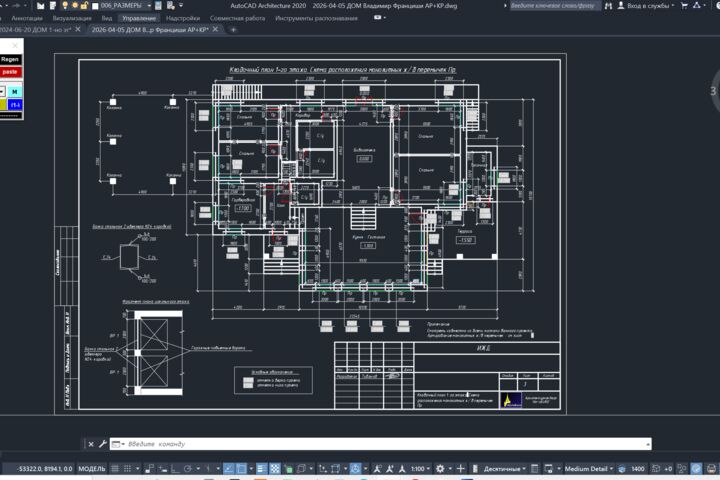
Task: Toggle the dynamic UCS icon
Action: point(322,469)
